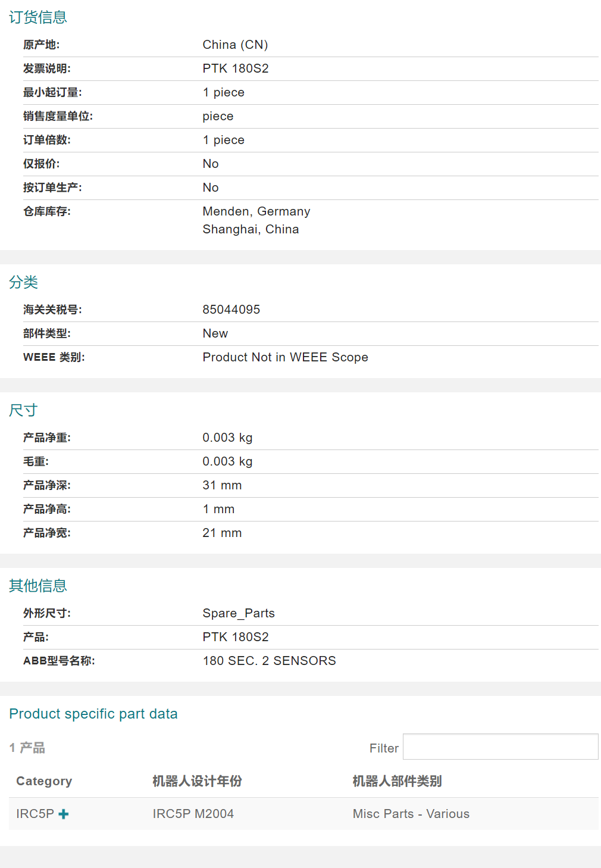601x868 pixels.
Task: Sort by the 机器人设计年份 column header
Action: 197,780
